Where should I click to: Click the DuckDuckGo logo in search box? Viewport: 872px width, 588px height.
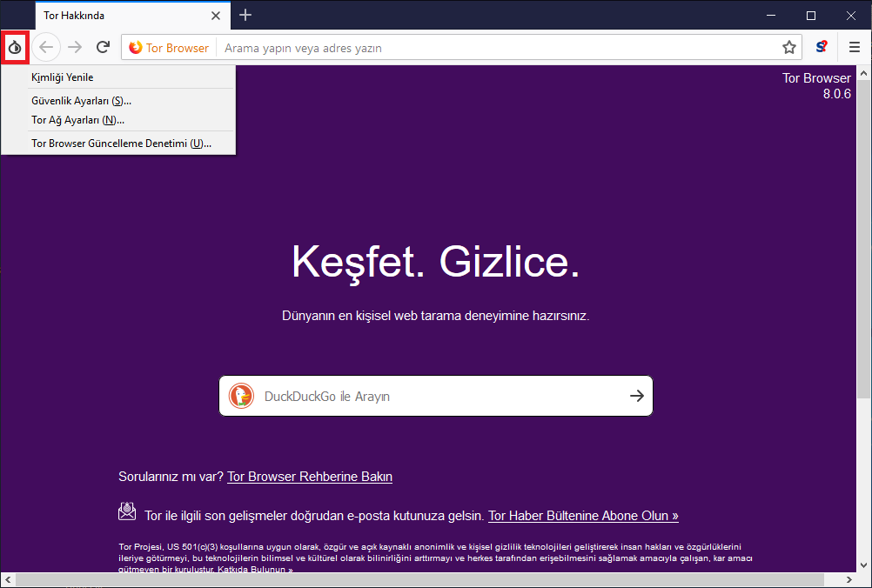241,397
